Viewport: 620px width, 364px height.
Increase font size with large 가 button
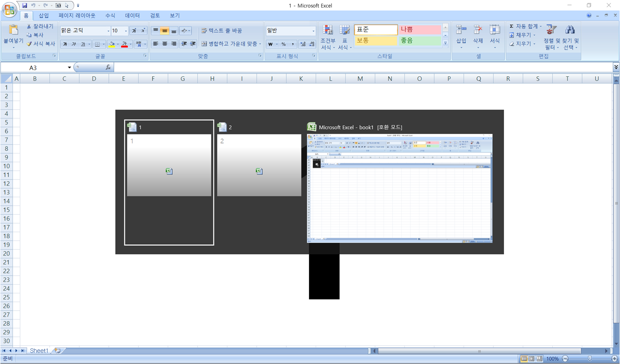pyautogui.click(x=134, y=31)
